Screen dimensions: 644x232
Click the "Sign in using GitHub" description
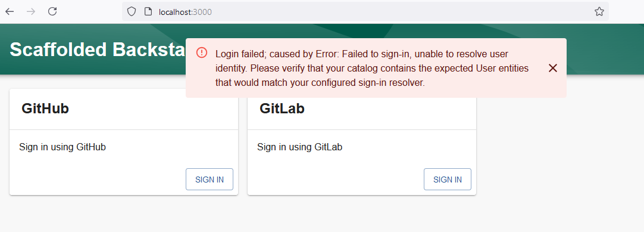[62, 147]
